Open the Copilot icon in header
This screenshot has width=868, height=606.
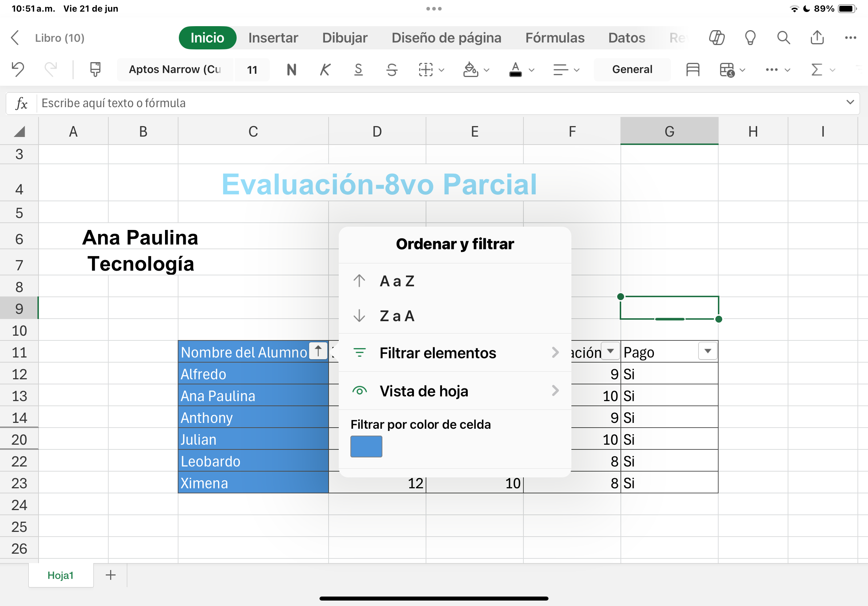click(x=716, y=38)
